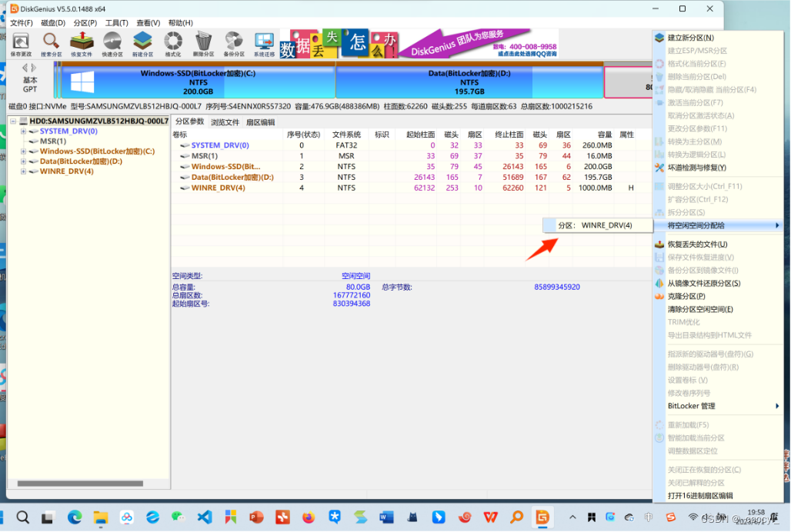Switch to the 分区参数 tab
Screen dimensions: 791x532
coord(190,122)
